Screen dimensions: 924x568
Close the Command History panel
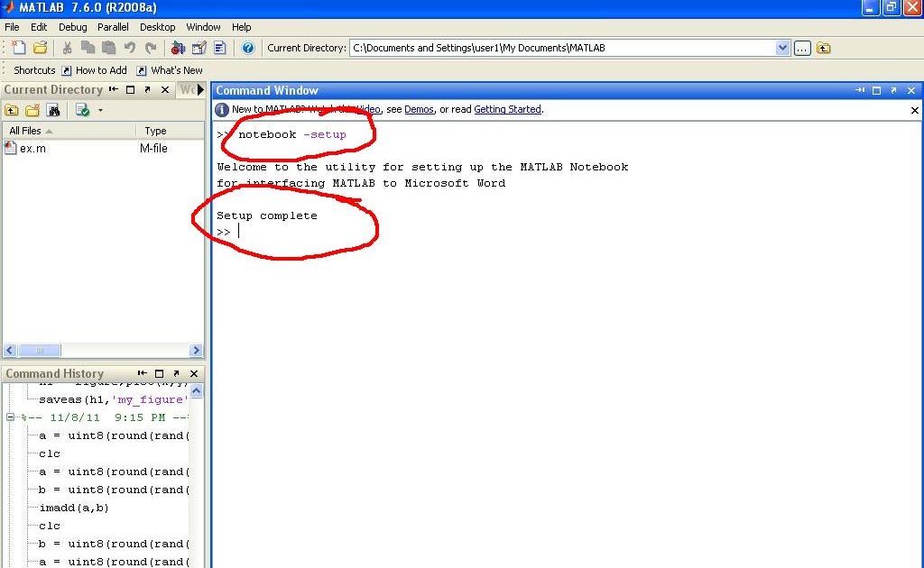click(194, 373)
